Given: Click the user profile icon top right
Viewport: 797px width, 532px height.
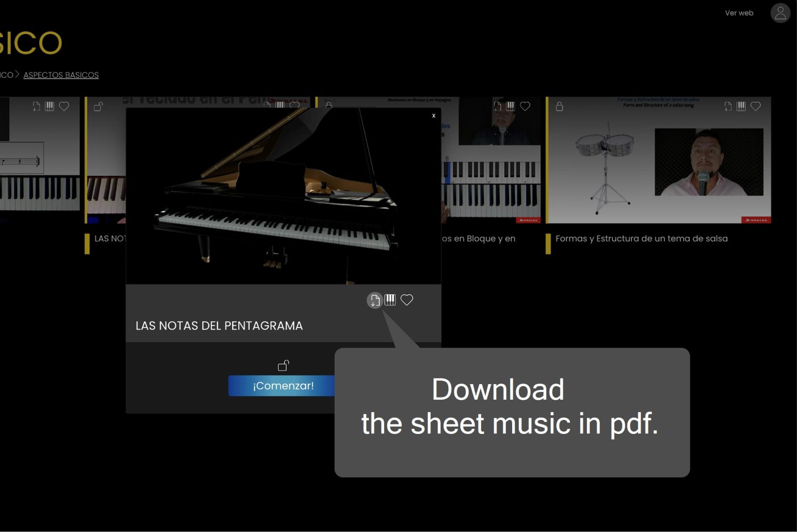Looking at the screenshot, I should (780, 13).
